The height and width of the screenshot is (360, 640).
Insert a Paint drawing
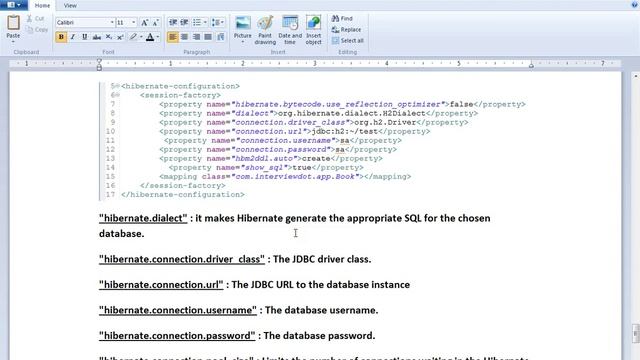(265, 30)
